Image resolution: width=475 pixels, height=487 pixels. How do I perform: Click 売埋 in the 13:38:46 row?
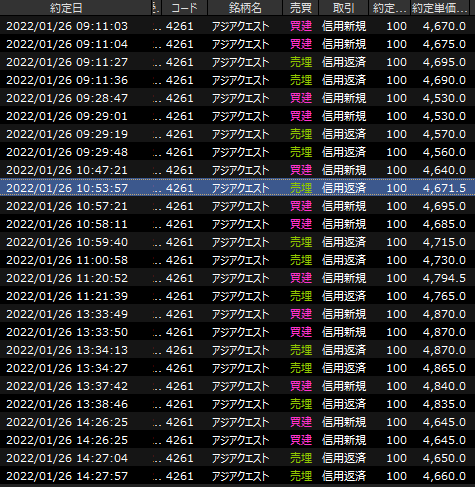tap(301, 404)
